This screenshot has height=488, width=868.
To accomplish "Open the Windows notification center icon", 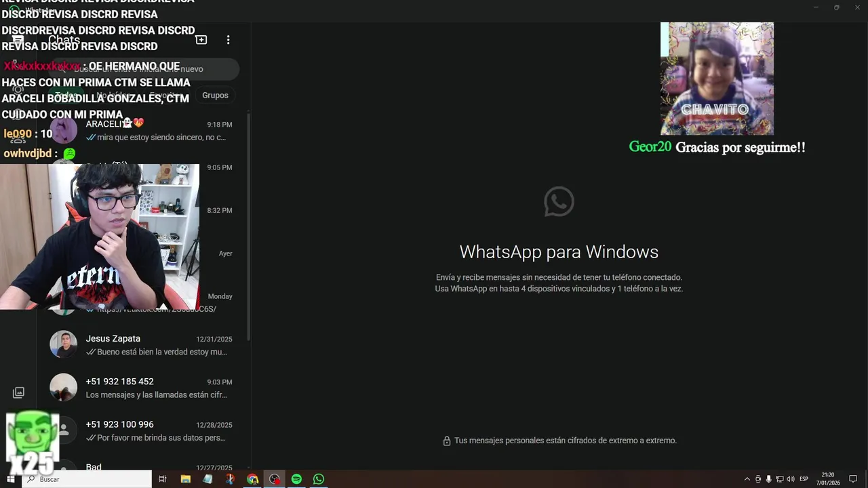I will (853, 479).
